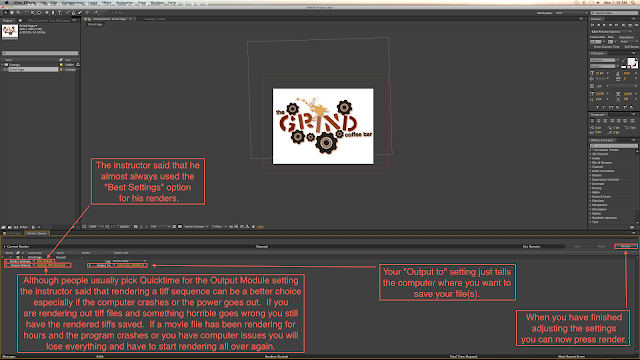Viewport: 640px width, 360px height.
Task: Take a snapshot with the camera icon
Action: [136, 227]
